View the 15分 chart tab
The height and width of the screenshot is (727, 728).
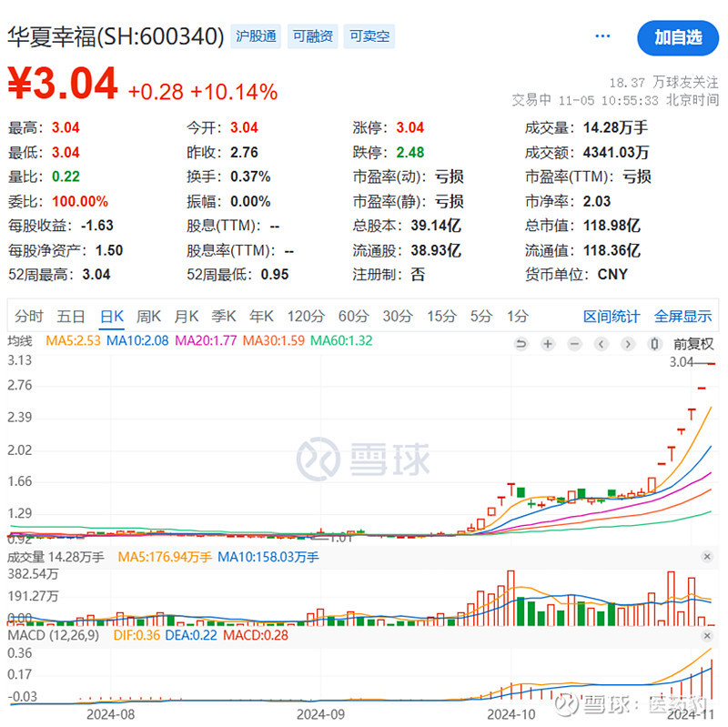click(x=441, y=316)
